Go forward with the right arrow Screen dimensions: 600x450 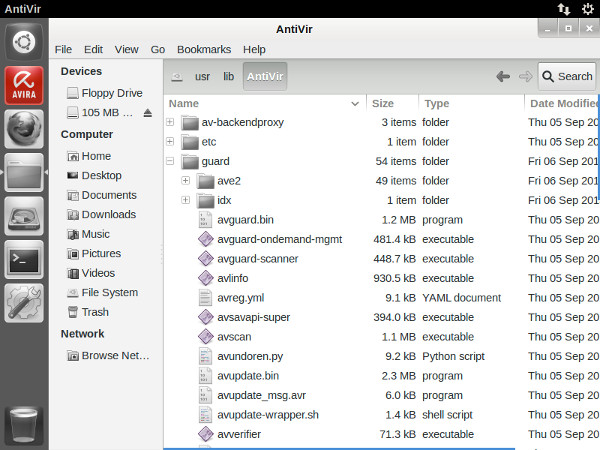tap(526, 77)
